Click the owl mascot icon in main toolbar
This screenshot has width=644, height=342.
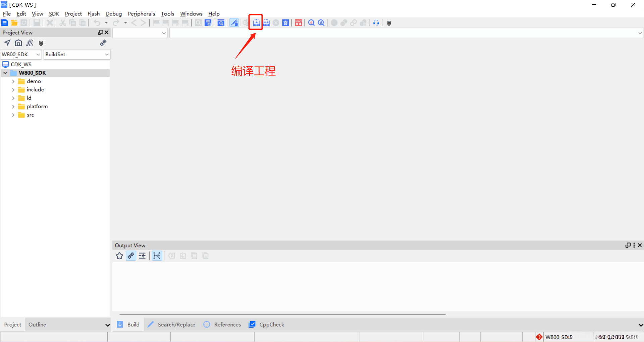(389, 23)
